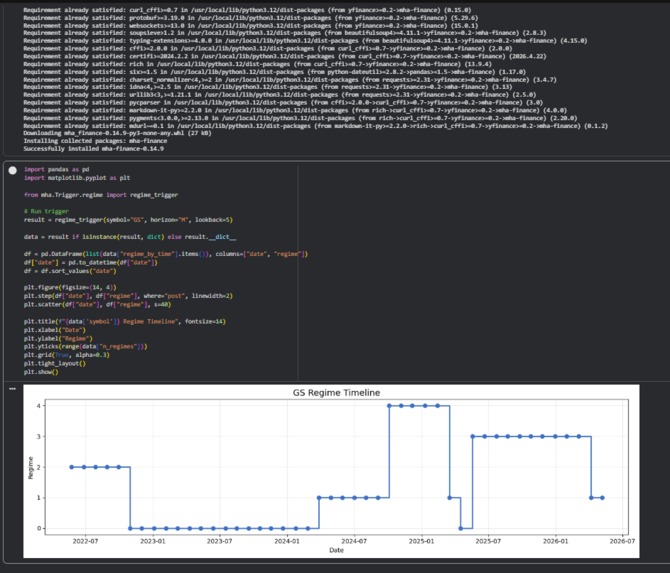The width and height of the screenshot is (670, 573).
Task: Click the 2024-07 x-axis tick label
Action: [x=354, y=541]
